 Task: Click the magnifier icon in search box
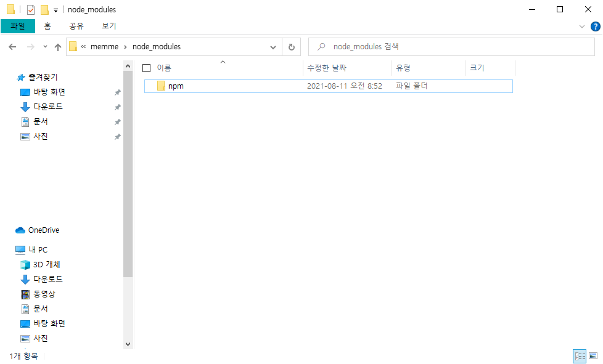click(x=321, y=47)
